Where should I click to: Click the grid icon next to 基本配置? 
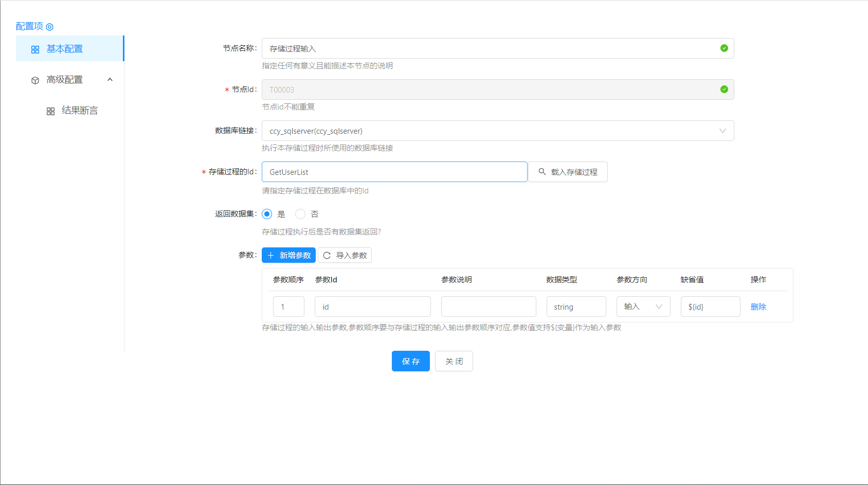(x=35, y=49)
